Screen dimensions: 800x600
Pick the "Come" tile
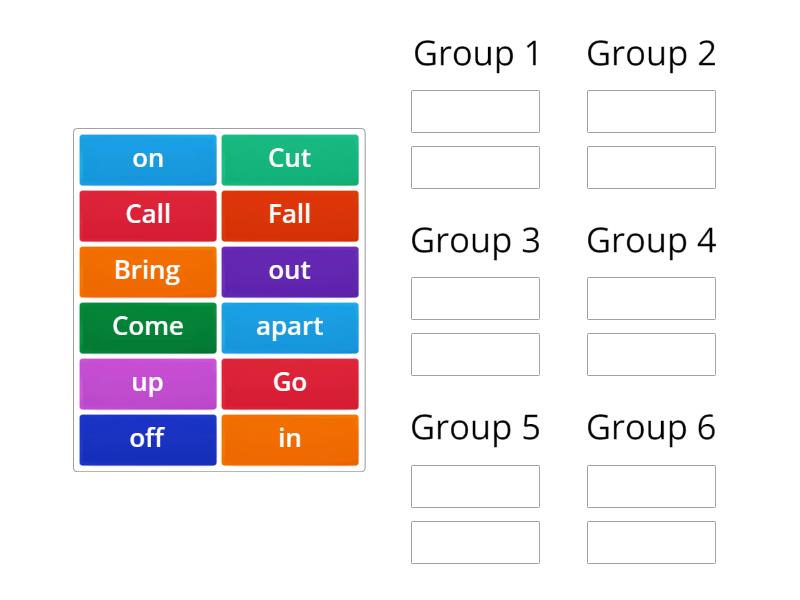coord(147,326)
